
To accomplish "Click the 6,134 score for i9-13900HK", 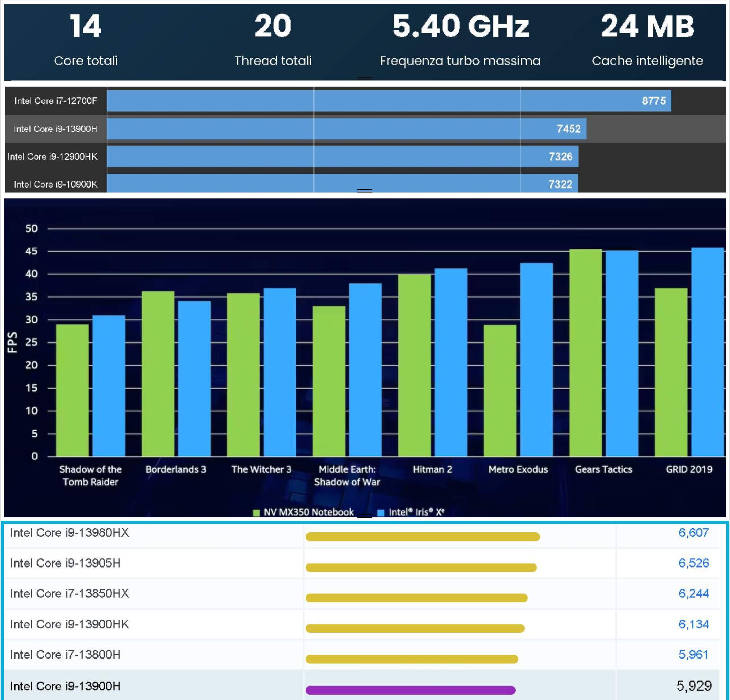I will pos(693,624).
